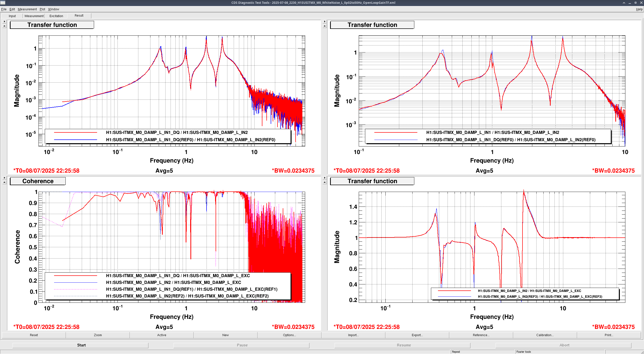
Task: Click the Export... button
Action: pyautogui.click(x=417, y=335)
